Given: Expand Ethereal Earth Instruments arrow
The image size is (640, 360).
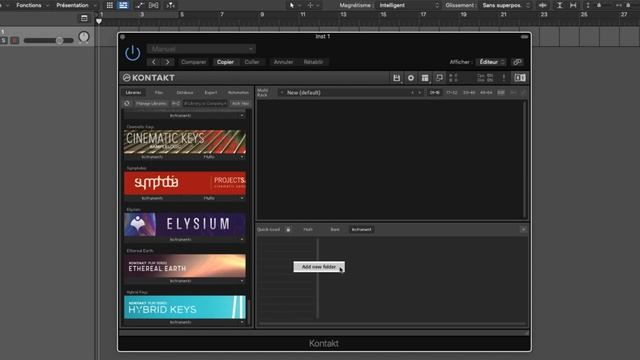Looking at the screenshot, I should coord(242,281).
